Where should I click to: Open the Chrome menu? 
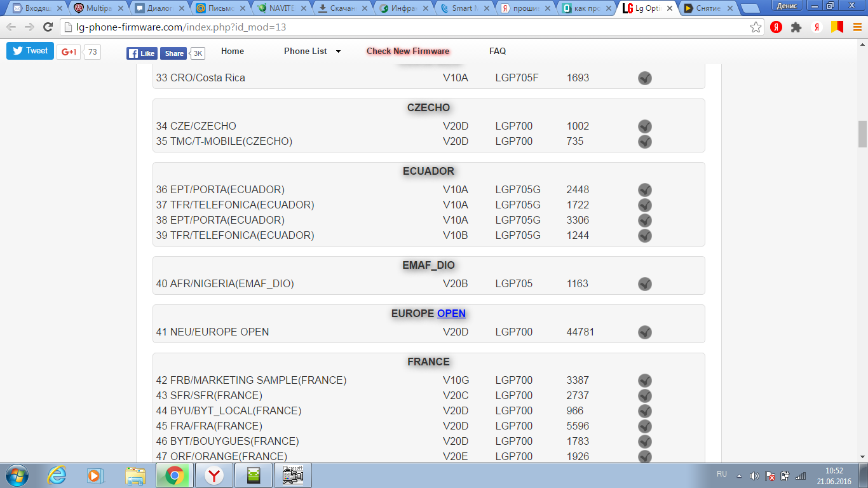(857, 27)
